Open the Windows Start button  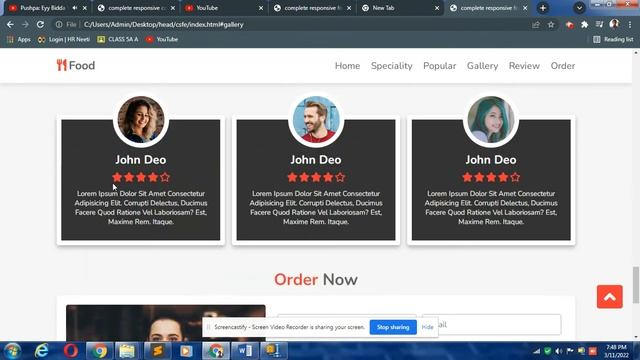coord(13,351)
